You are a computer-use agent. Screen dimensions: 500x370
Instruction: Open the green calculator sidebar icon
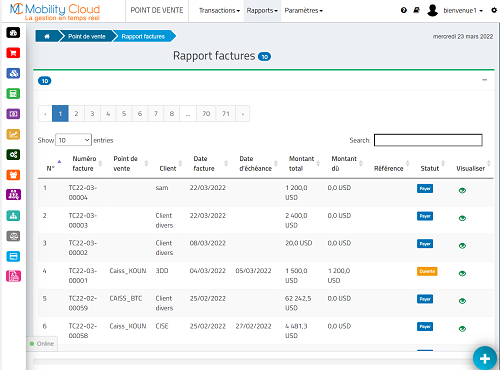13,94
